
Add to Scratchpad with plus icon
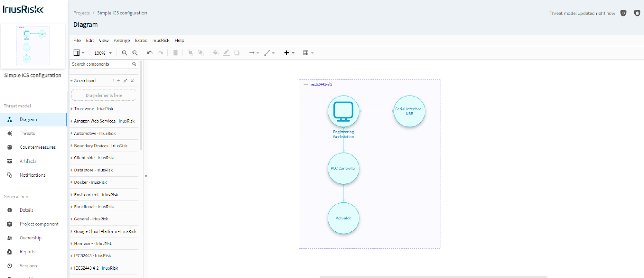(118, 81)
